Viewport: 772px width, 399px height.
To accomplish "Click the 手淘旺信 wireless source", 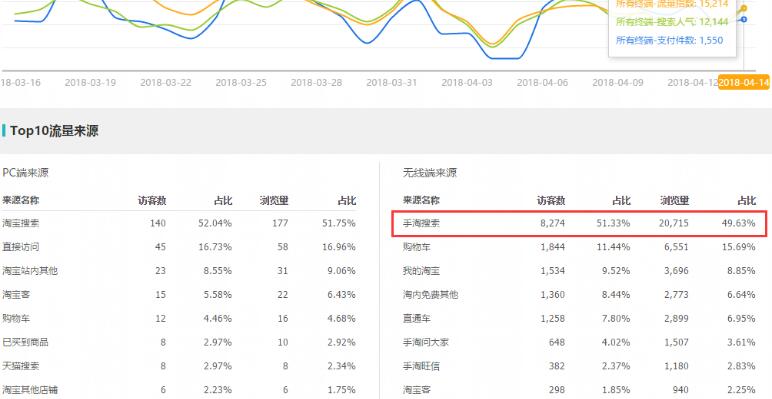I will (421, 366).
